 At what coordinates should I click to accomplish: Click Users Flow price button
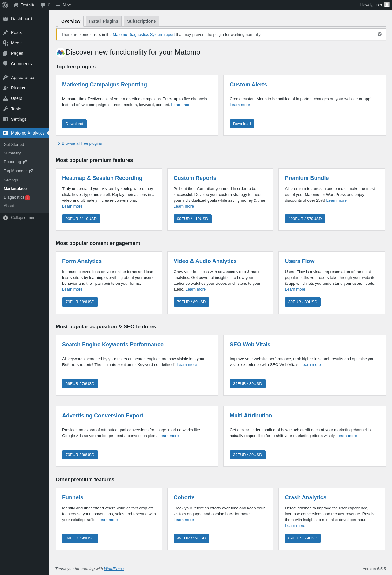tap(303, 302)
